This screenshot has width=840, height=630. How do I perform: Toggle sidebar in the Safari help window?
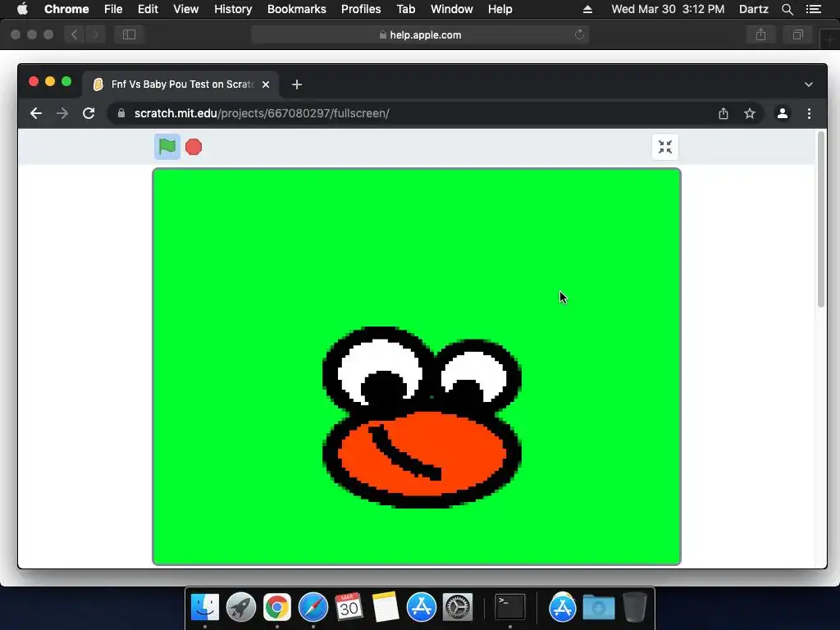[129, 34]
